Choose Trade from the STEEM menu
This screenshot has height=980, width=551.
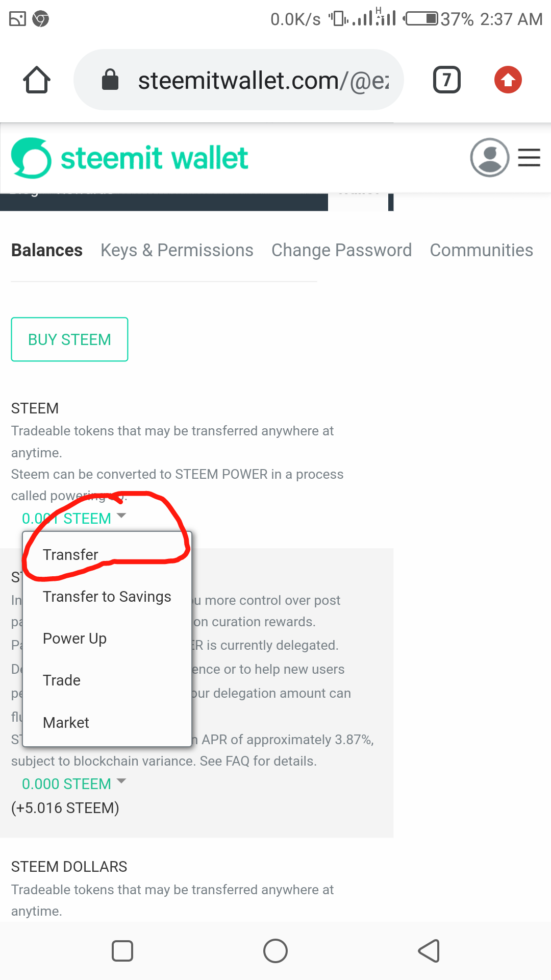click(x=62, y=680)
